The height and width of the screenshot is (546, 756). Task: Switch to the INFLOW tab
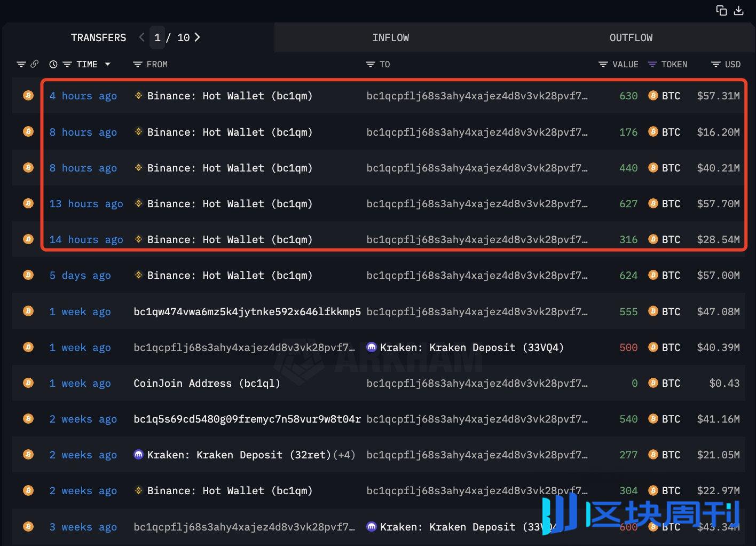click(x=390, y=38)
